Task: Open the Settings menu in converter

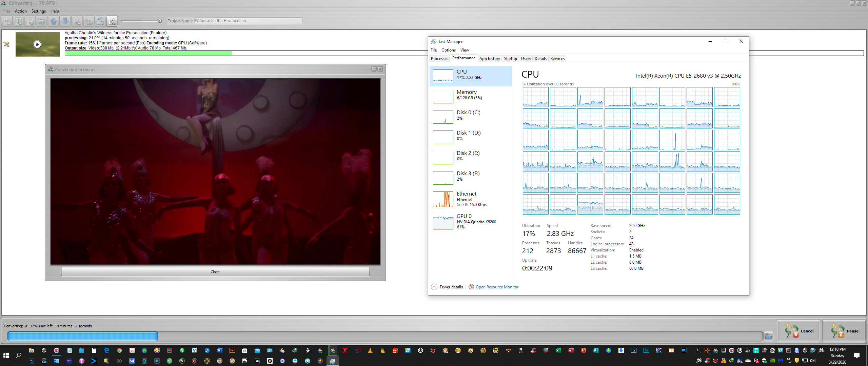Action: pyautogui.click(x=39, y=11)
